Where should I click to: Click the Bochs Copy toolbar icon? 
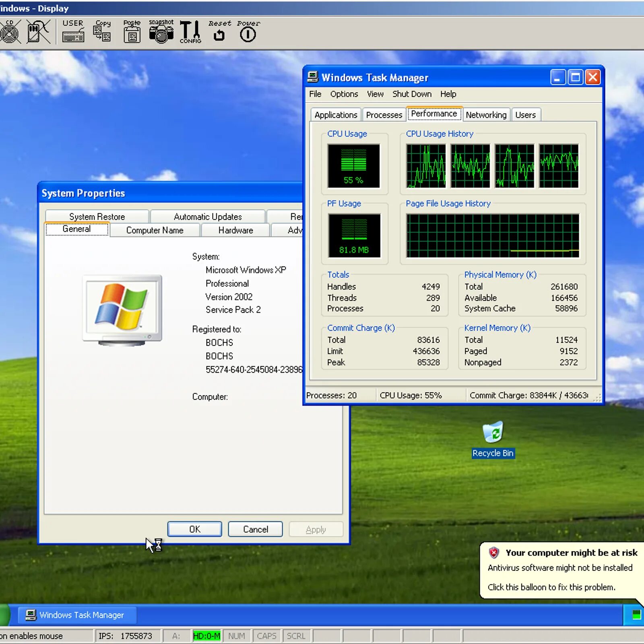pos(102,31)
